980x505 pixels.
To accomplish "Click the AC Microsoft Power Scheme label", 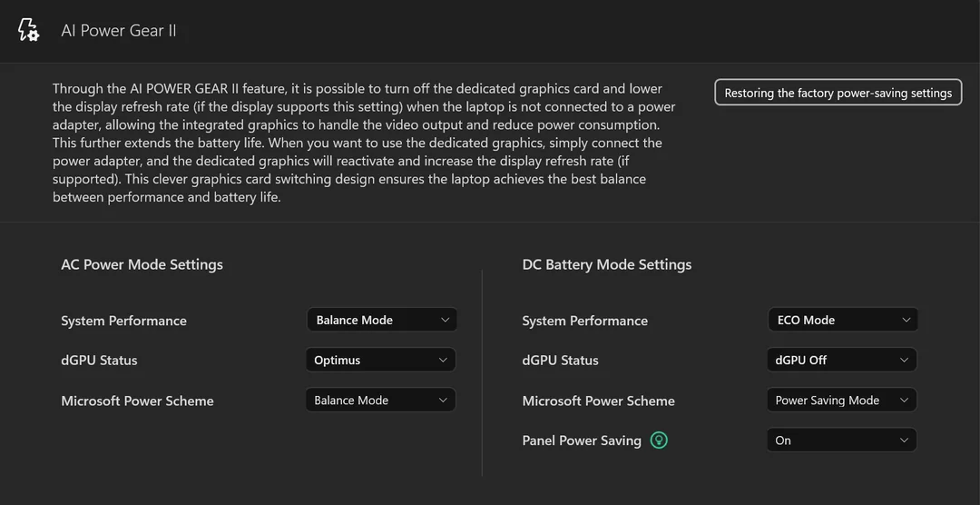I will [x=137, y=401].
